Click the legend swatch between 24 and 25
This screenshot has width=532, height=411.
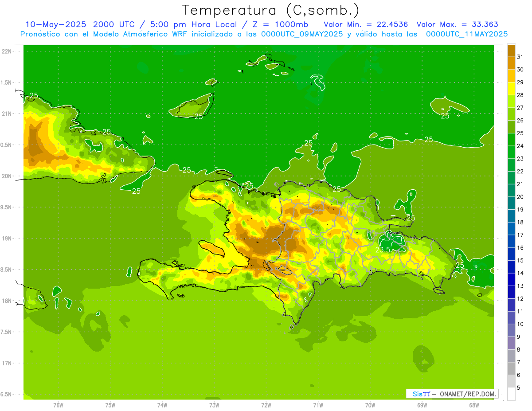(511, 139)
